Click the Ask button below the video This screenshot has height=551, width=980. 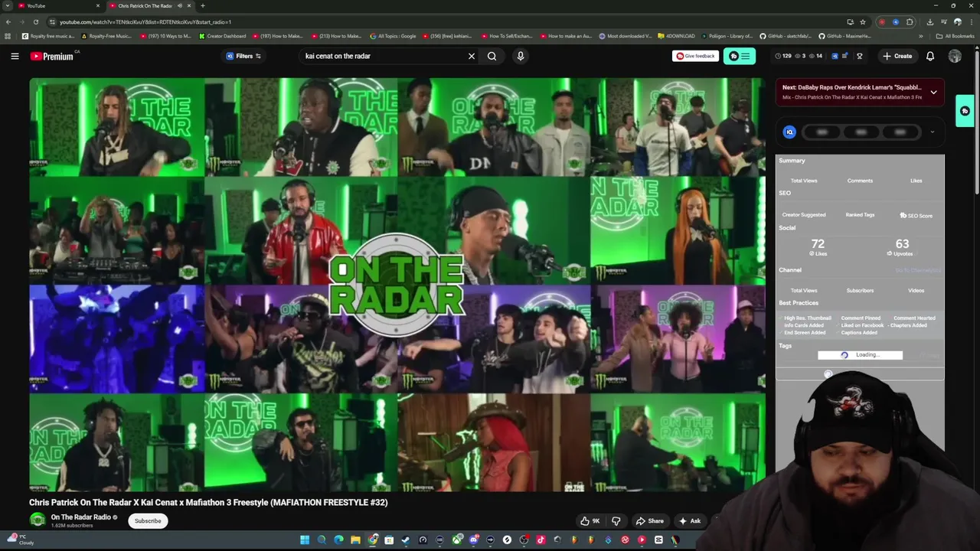pos(690,521)
